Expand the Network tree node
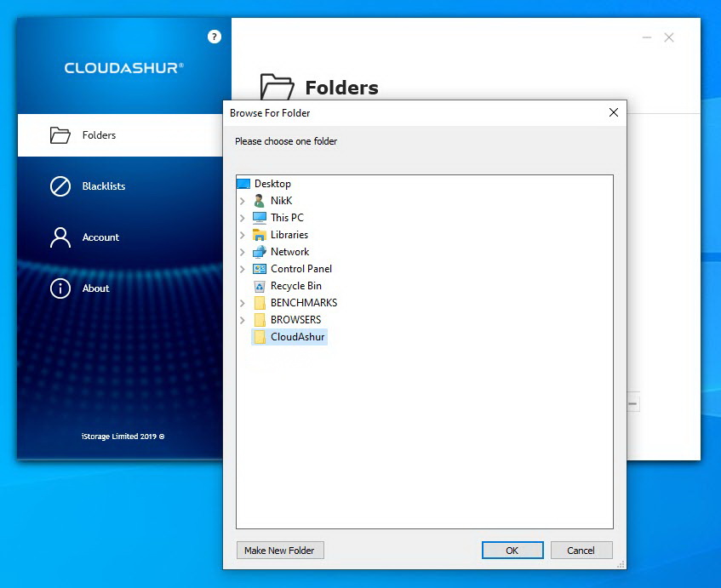Viewport: 721px width, 588px height. pyautogui.click(x=243, y=252)
